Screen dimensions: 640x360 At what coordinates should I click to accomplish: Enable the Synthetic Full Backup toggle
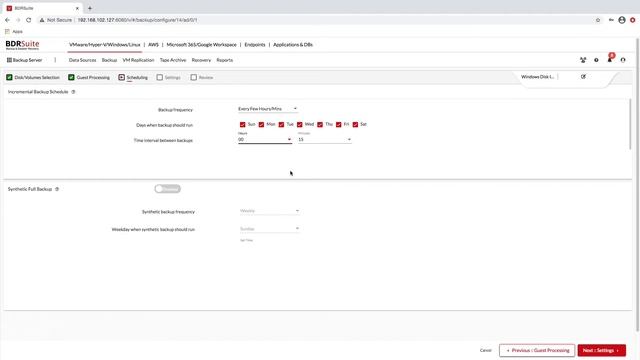(x=167, y=189)
